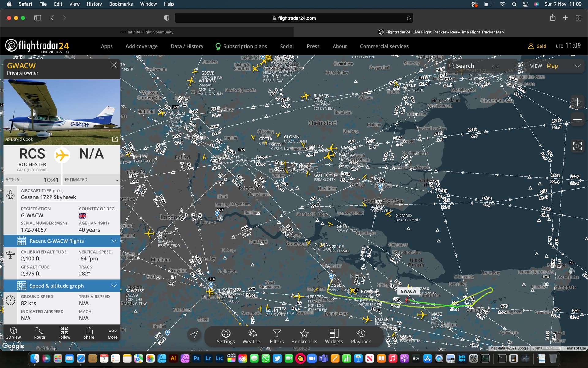Open the Weather overlay options

tap(252, 336)
